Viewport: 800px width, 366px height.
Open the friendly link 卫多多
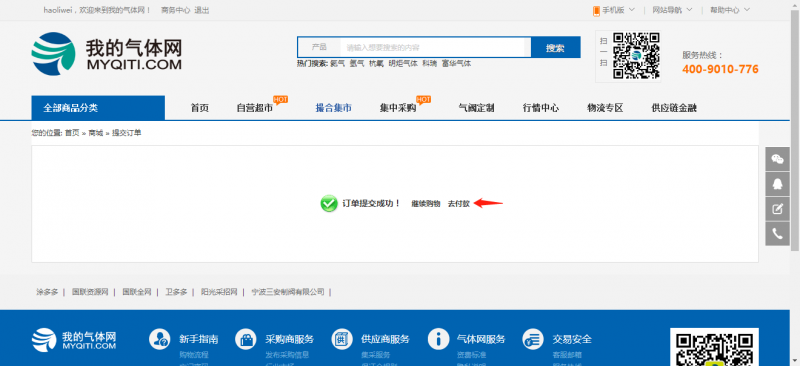[x=176, y=292]
